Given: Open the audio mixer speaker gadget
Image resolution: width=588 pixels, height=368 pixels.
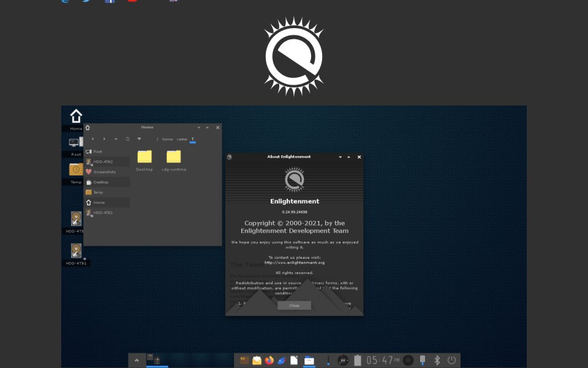Looking at the screenshot, I should click(x=408, y=361).
